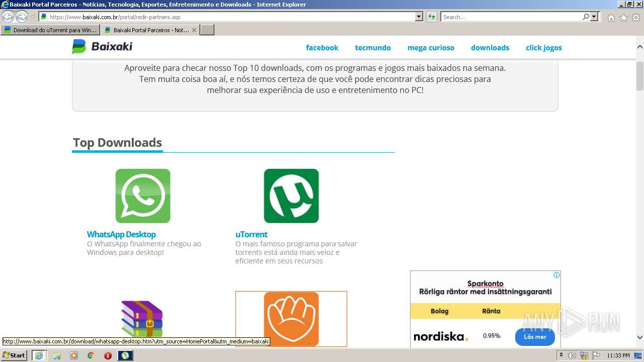The height and width of the screenshot is (362, 644).
Task: Expand the address bar dropdown
Action: pos(419,17)
